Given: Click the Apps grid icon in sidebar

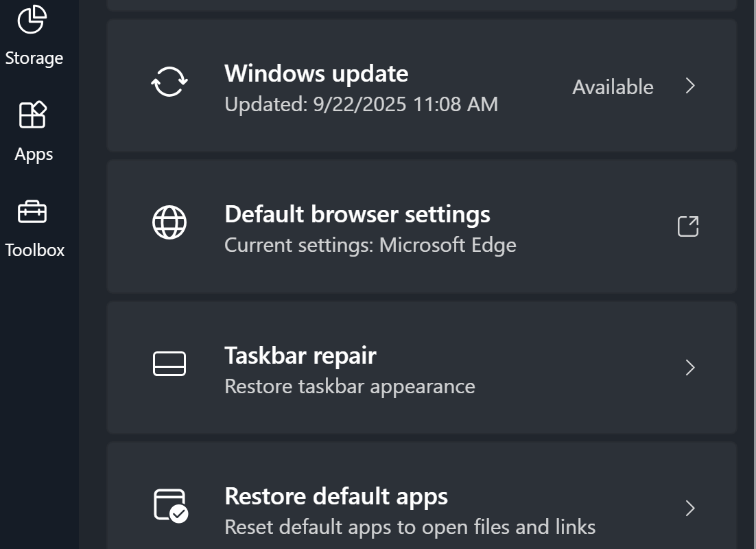Looking at the screenshot, I should coord(32,115).
